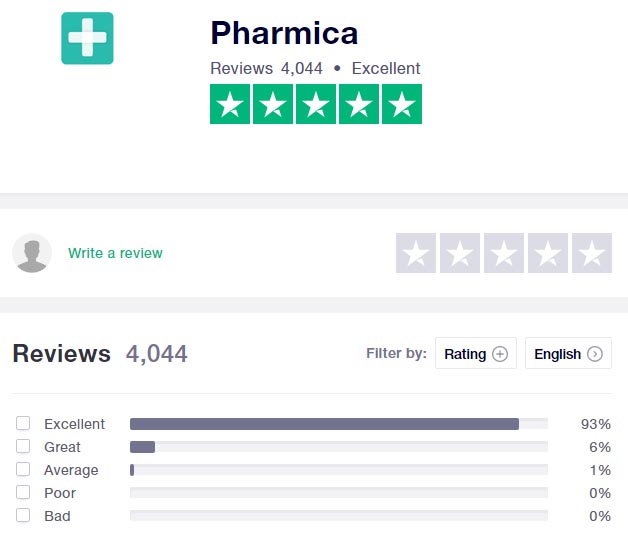Rate one star in the review widget
Image resolution: width=628 pixels, height=534 pixels.
click(x=416, y=253)
